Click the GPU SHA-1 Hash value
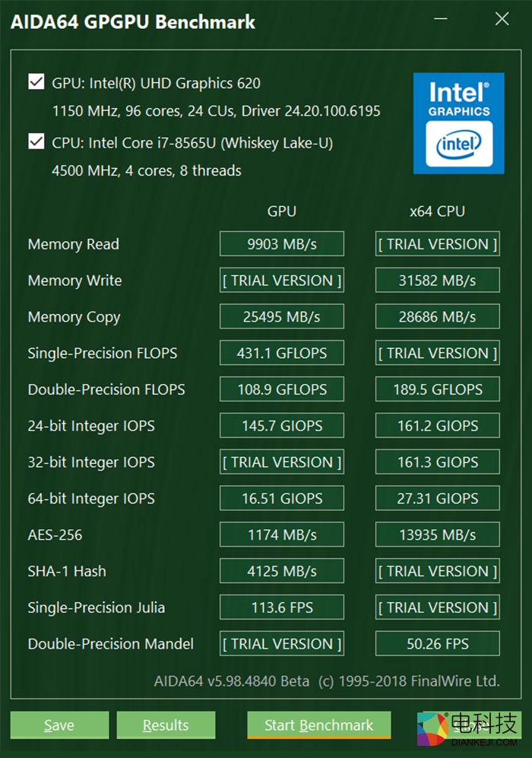Image resolution: width=532 pixels, height=758 pixels. (282, 571)
